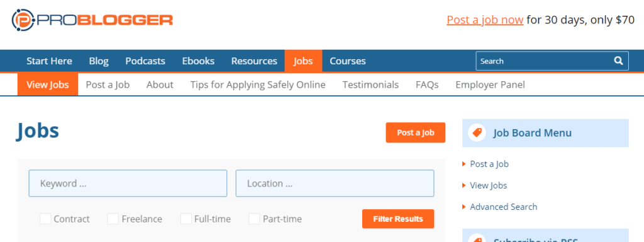Focus the Keyword input field
This screenshot has height=242, width=644.
coord(128,183)
